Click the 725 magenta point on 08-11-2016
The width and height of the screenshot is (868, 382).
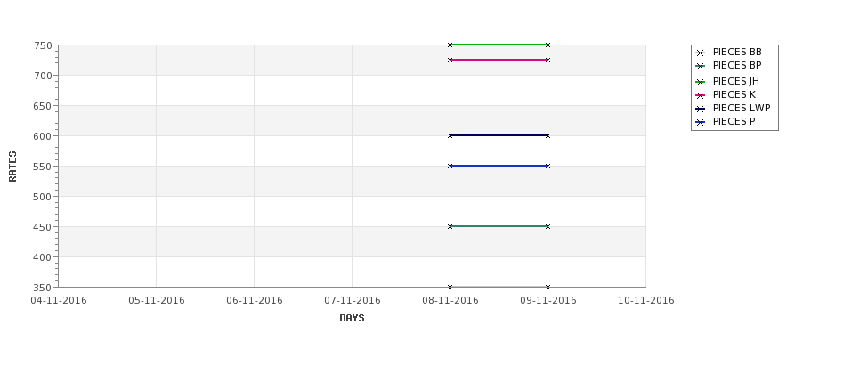(450, 60)
